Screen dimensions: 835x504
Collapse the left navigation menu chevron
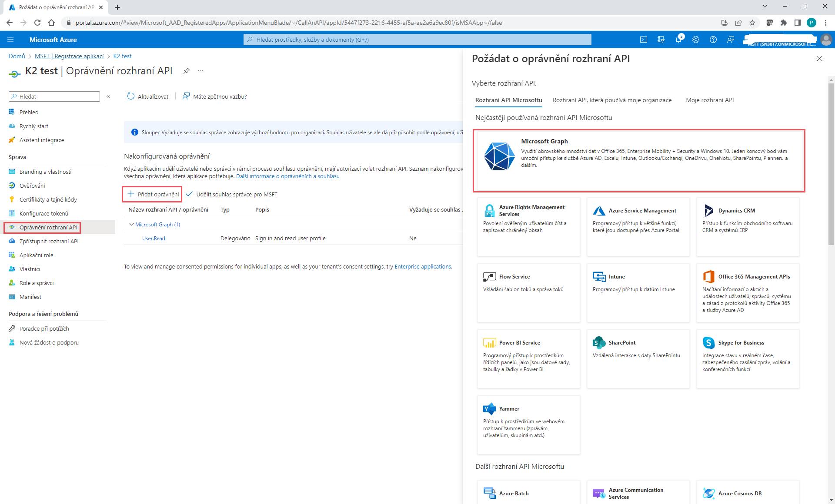coord(108,96)
